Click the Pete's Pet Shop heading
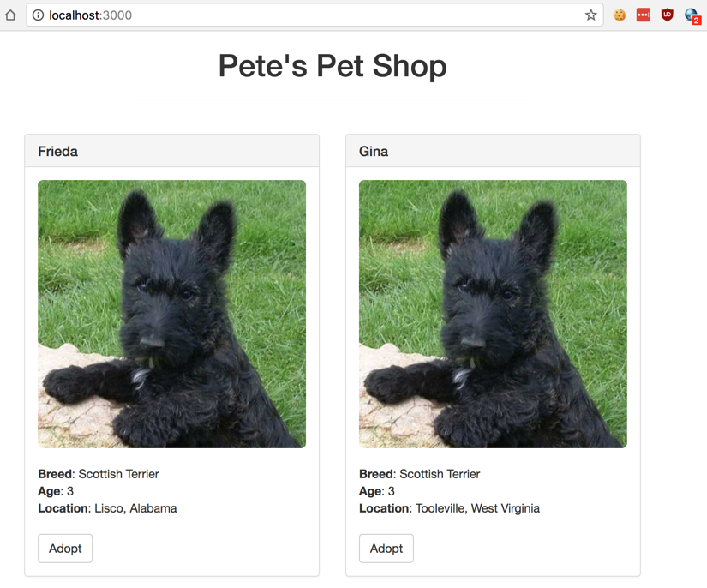The image size is (707, 588). (333, 66)
